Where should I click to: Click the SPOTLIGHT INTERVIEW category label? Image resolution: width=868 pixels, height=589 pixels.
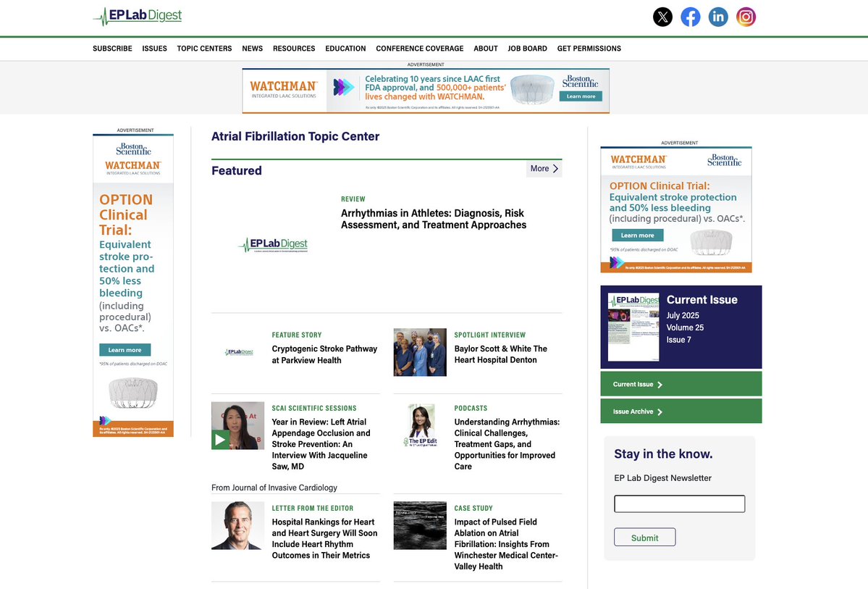tap(490, 335)
